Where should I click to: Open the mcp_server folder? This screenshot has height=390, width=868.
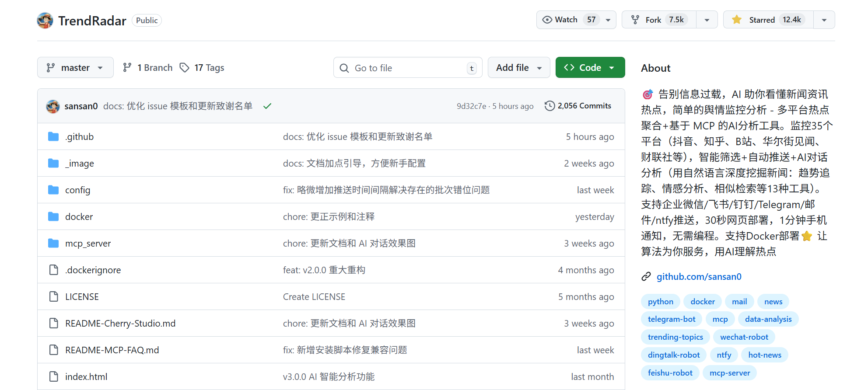pos(88,244)
